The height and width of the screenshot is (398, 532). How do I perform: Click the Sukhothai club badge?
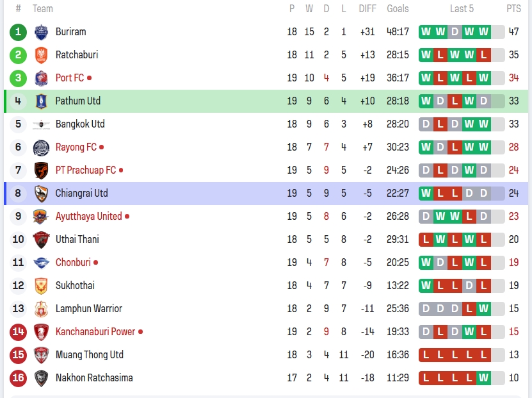[41, 285]
